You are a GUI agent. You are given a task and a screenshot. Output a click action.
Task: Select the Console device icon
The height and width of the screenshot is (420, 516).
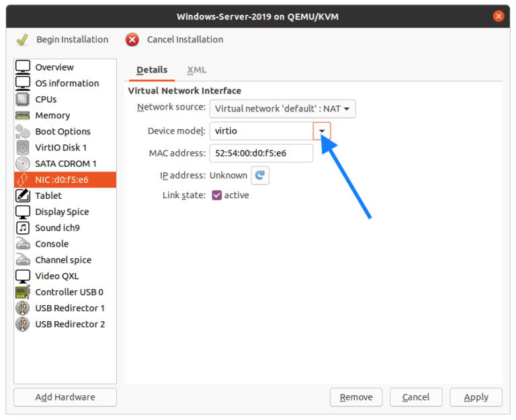click(x=23, y=244)
